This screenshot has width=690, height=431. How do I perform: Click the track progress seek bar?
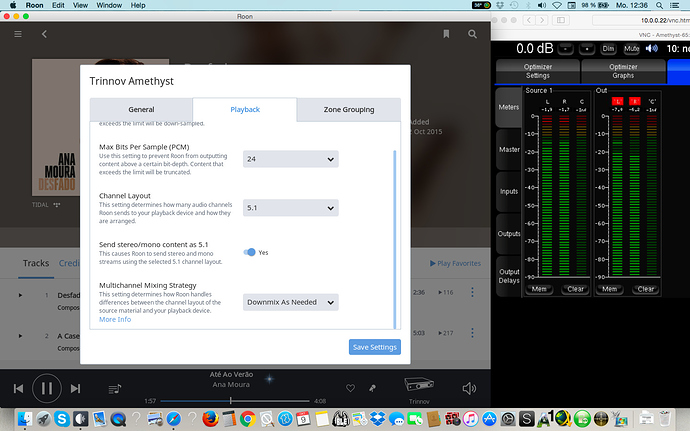(235, 401)
